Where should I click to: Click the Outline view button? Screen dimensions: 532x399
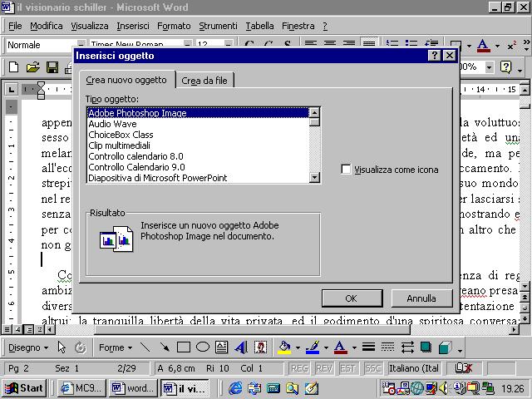[x=40, y=329]
